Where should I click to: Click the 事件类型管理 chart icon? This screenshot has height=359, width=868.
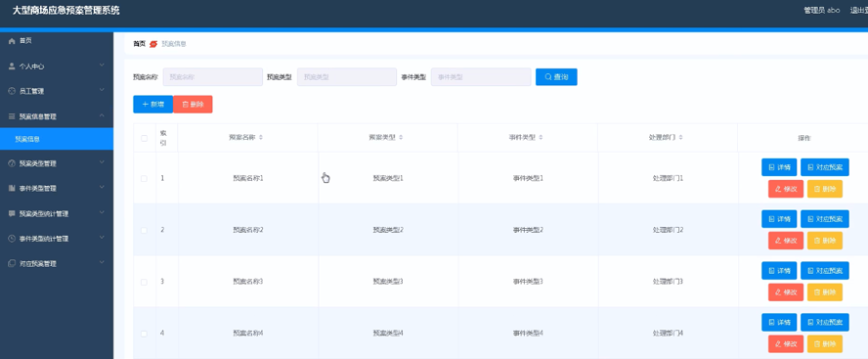pos(12,189)
